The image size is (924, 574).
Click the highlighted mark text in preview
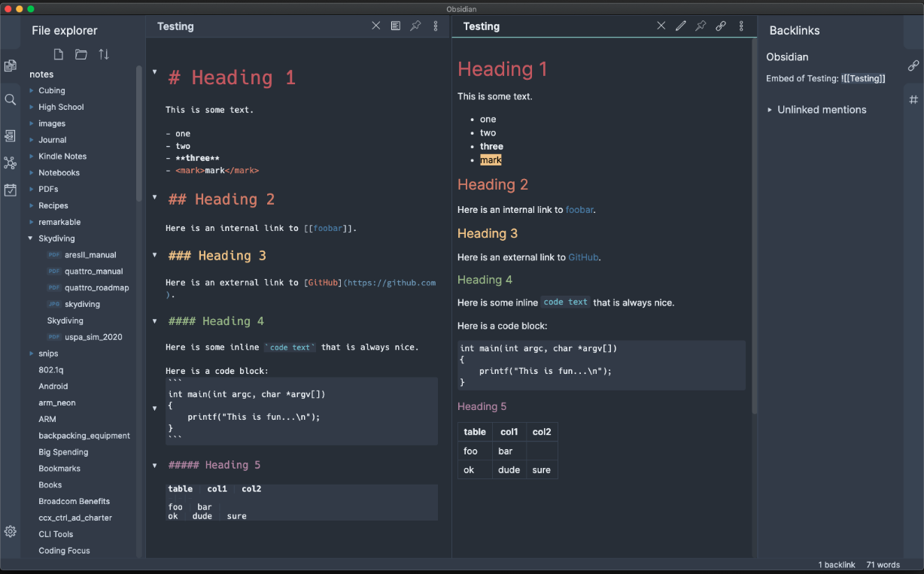pos(491,160)
